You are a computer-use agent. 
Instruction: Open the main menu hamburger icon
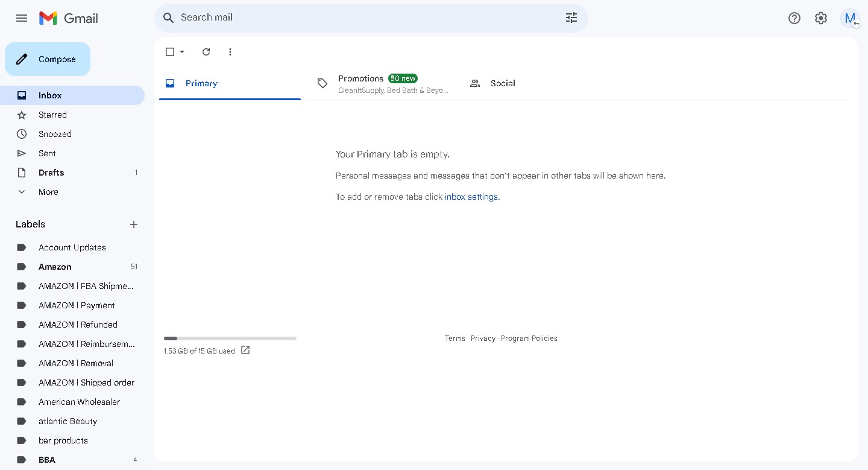pyautogui.click(x=22, y=18)
